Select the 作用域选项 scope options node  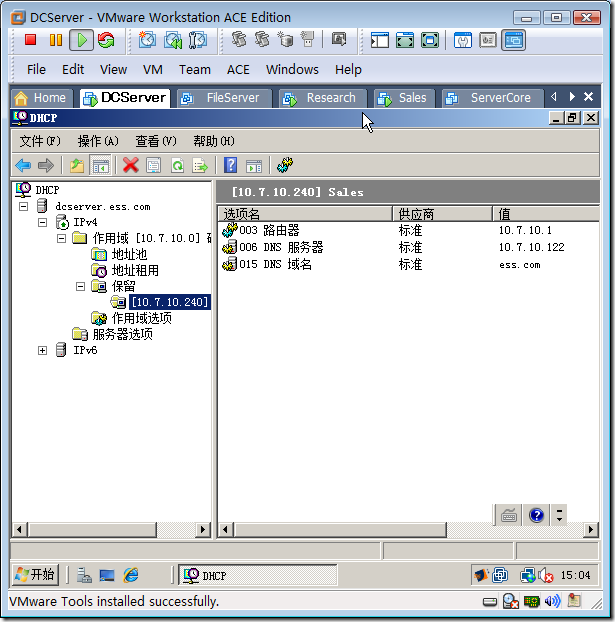coord(142,318)
